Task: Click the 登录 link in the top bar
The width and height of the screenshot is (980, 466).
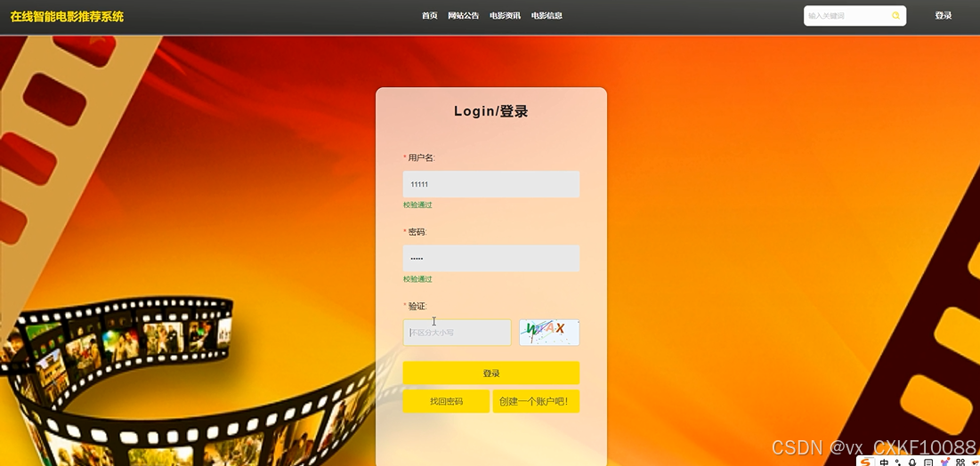Action: click(x=944, y=16)
